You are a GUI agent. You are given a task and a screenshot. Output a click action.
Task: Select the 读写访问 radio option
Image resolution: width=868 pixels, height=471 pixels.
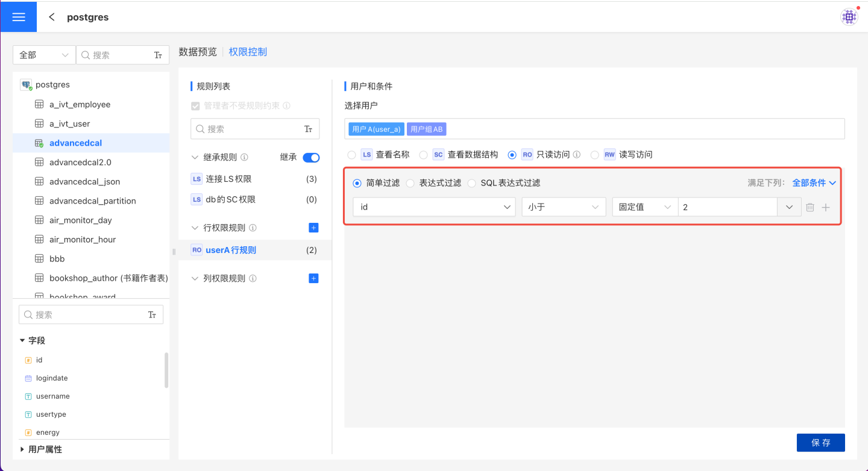point(595,155)
